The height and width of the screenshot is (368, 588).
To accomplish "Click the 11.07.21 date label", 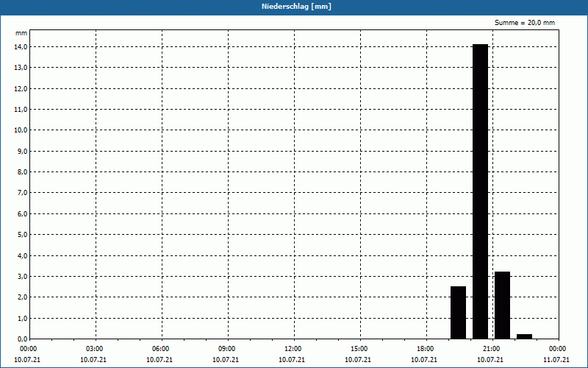I will (556, 360).
